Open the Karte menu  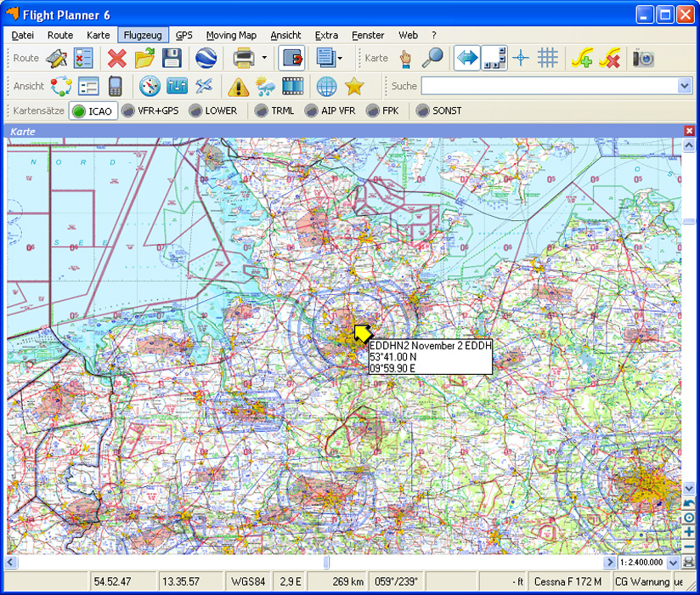point(99,36)
